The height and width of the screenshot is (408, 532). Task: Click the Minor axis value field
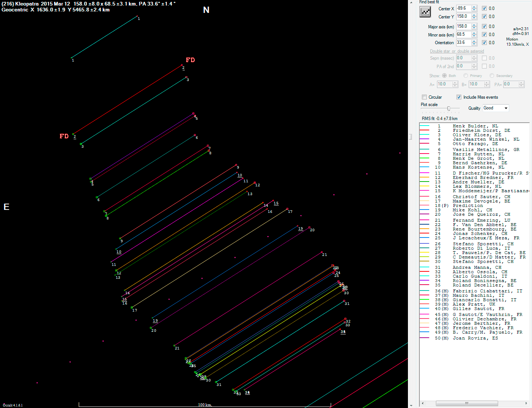[x=463, y=35]
